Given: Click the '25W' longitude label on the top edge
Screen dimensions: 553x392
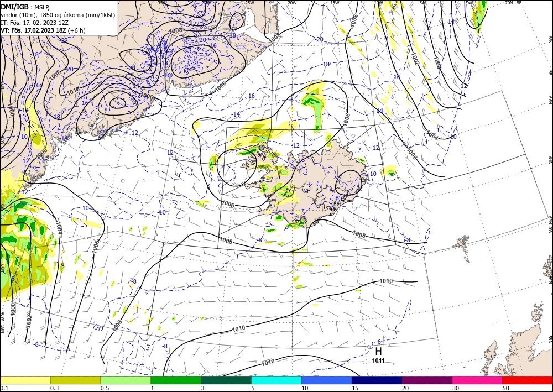Looking at the screenshot, I should click(249, 3).
